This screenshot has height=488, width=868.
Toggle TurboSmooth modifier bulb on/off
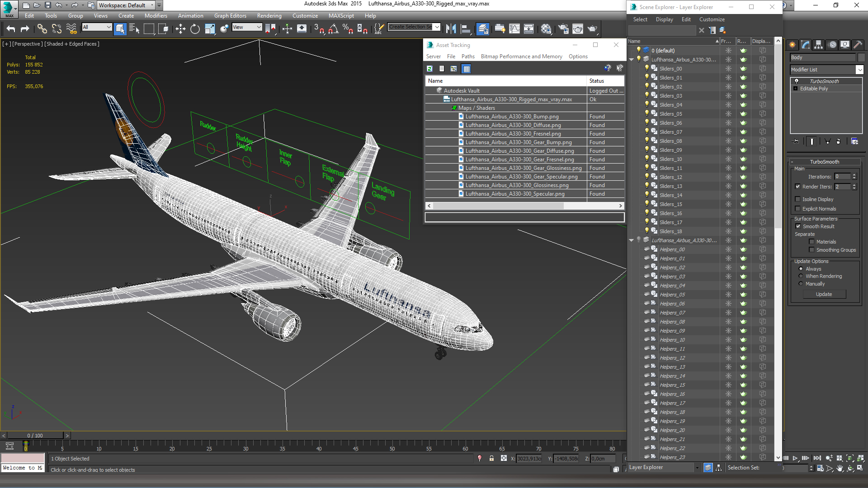797,81
